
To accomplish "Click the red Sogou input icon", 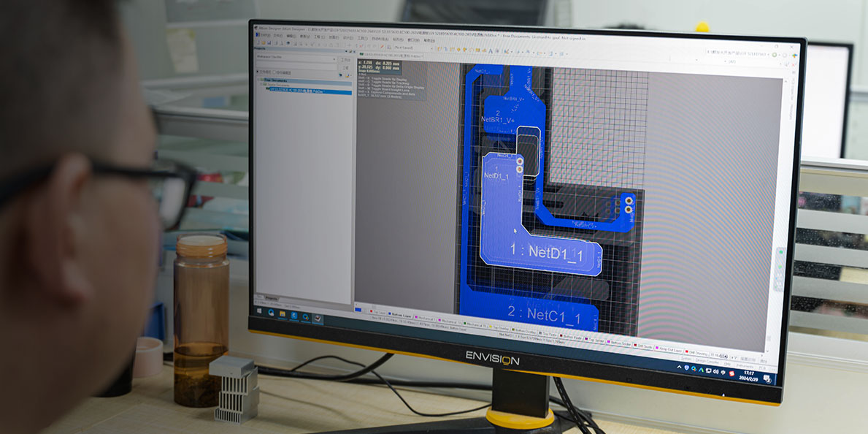I will click(731, 373).
